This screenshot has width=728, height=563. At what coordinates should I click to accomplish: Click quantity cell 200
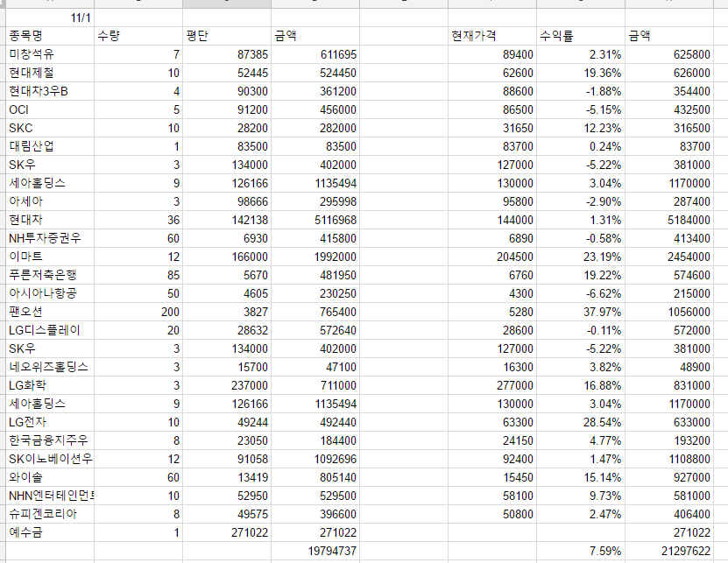point(138,312)
